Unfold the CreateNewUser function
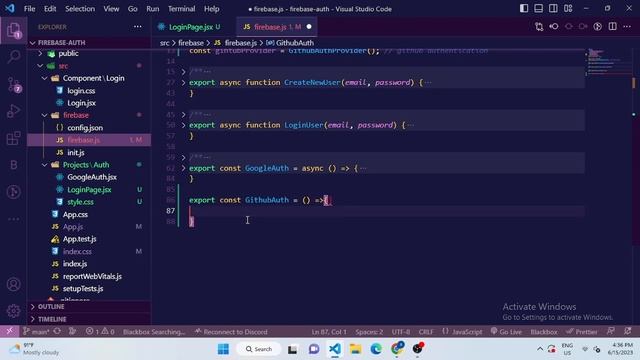 183,82
